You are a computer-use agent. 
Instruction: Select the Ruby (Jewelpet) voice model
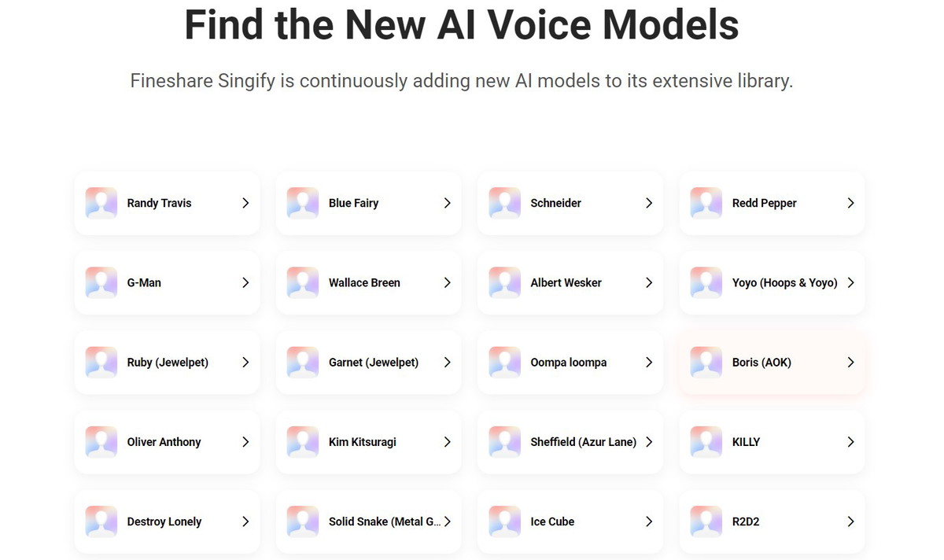168,363
